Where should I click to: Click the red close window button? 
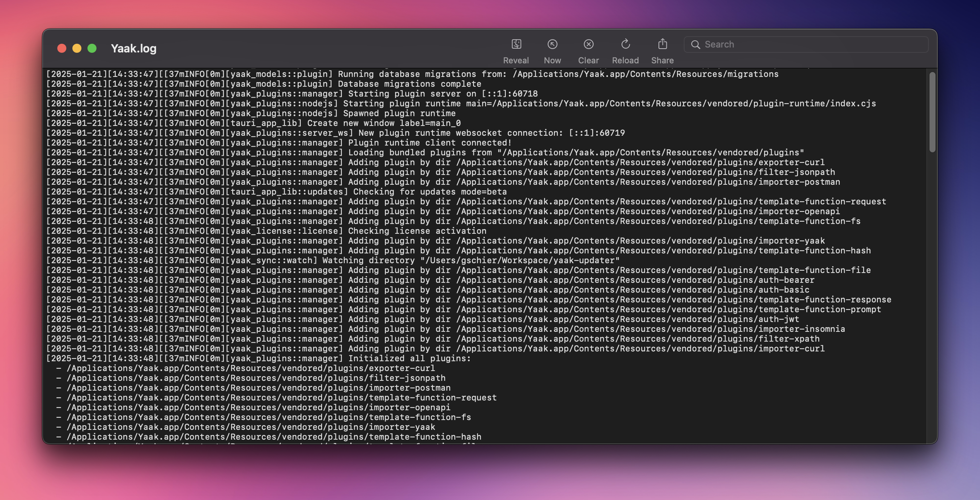(x=62, y=48)
